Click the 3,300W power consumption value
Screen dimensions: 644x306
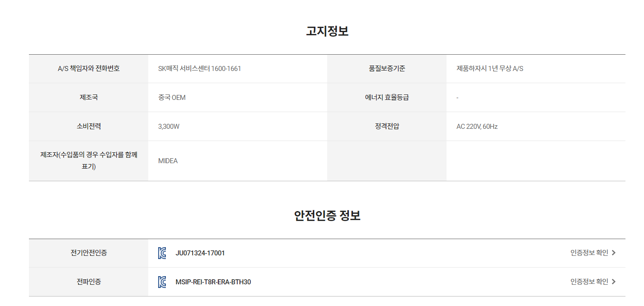coord(169,127)
